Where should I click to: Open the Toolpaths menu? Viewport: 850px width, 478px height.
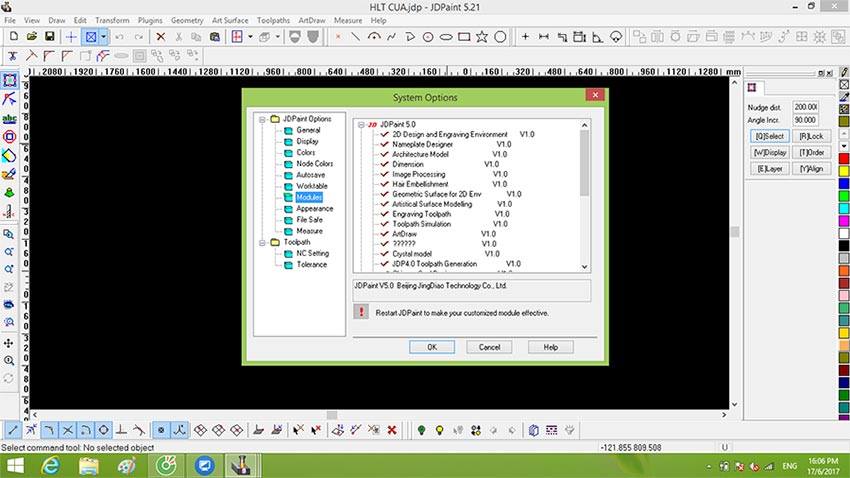tap(273, 20)
